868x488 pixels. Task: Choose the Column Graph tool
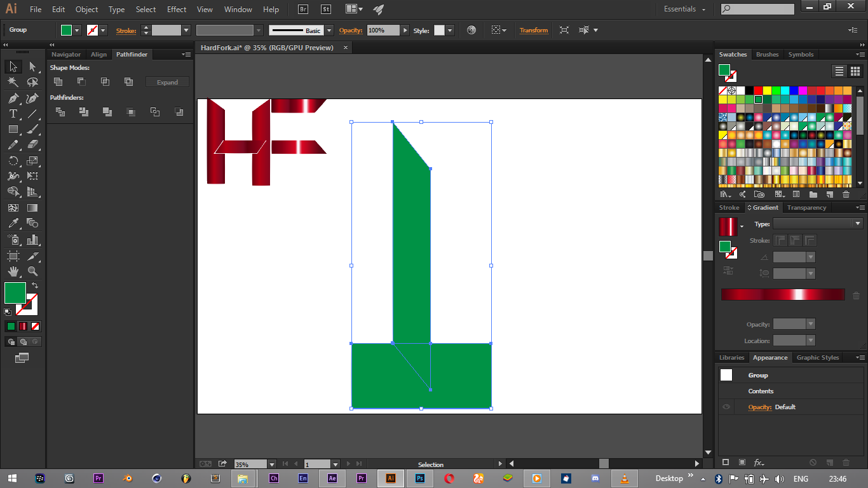[x=32, y=240]
